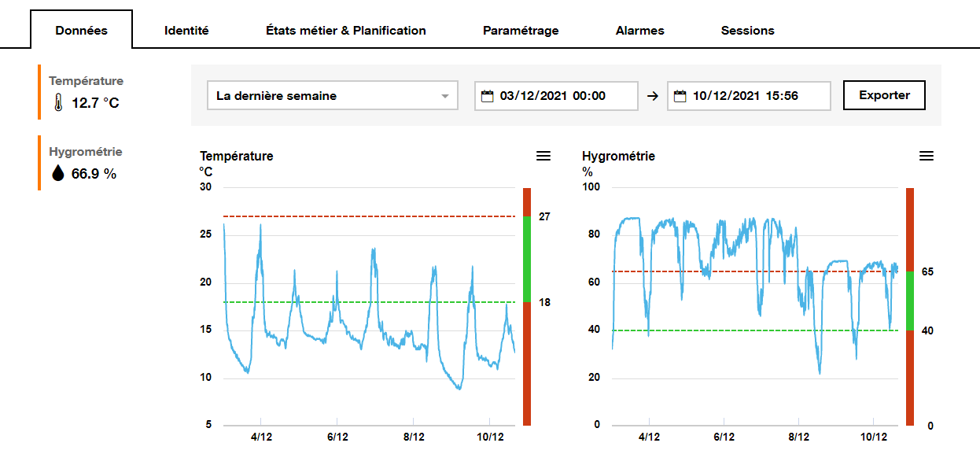
Task: Open the start date calendar icon
Action: coord(489,95)
